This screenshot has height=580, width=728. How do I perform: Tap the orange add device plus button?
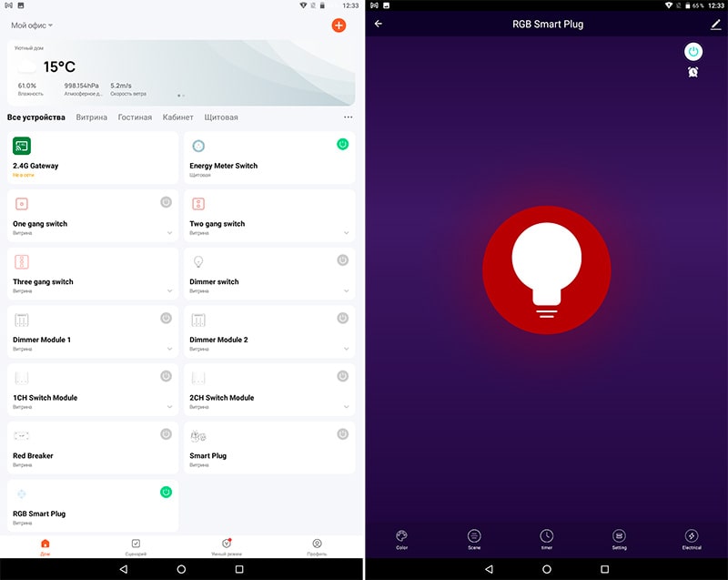tap(339, 25)
